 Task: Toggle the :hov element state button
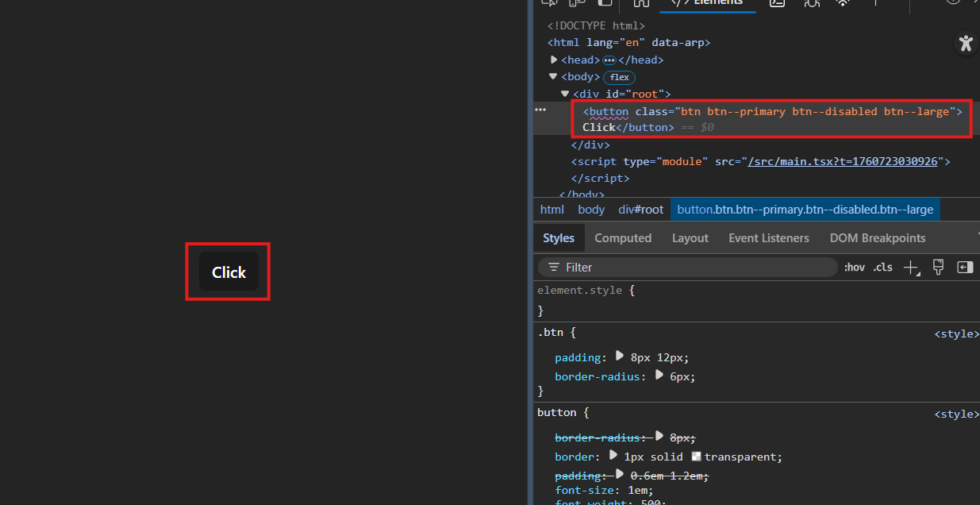[855, 268]
